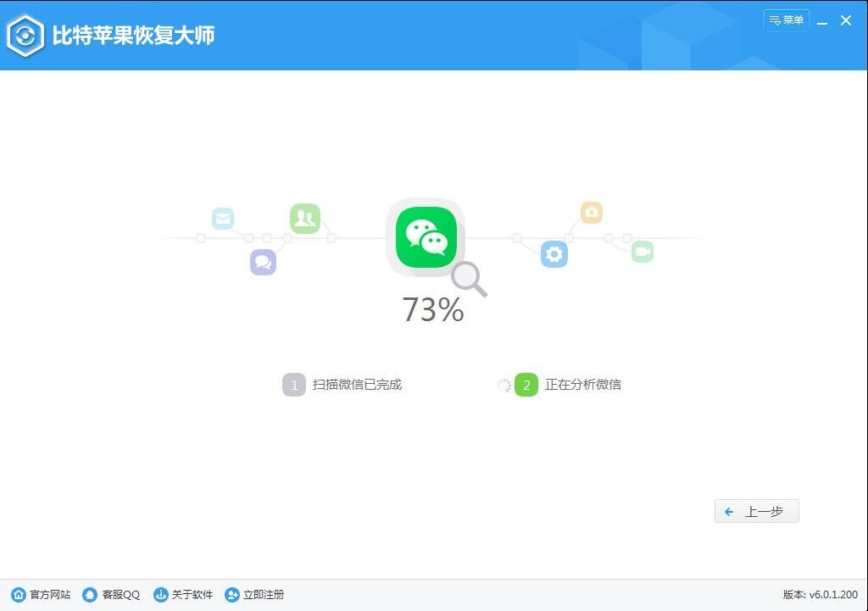This screenshot has width=868, height=611.
Task: Click the app logo in title bar
Action: [25, 36]
